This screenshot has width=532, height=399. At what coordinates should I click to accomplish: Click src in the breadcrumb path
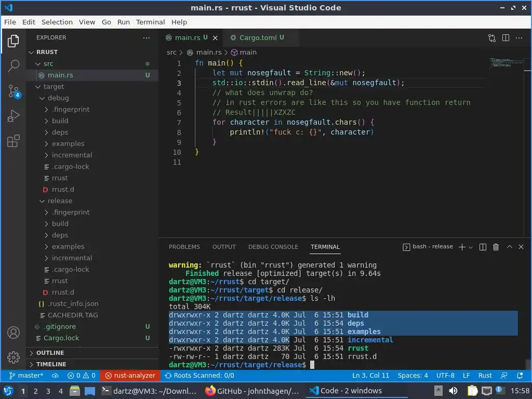(171, 52)
